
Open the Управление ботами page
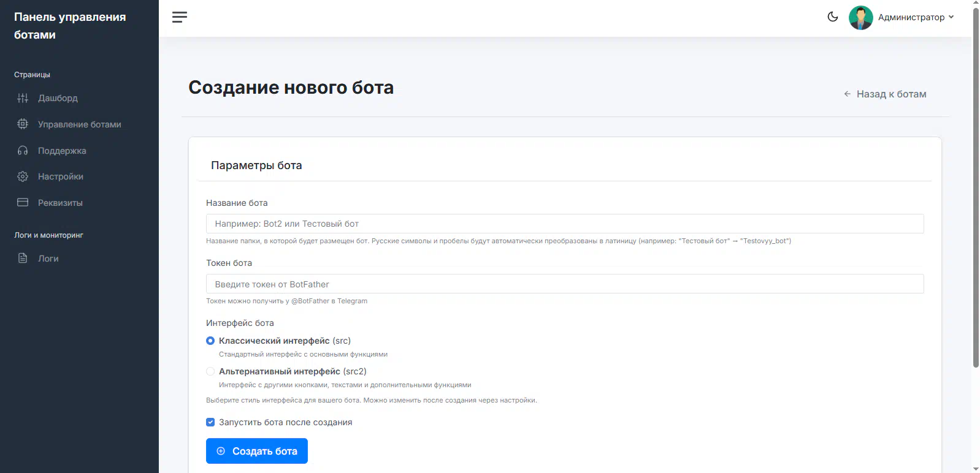click(79, 124)
